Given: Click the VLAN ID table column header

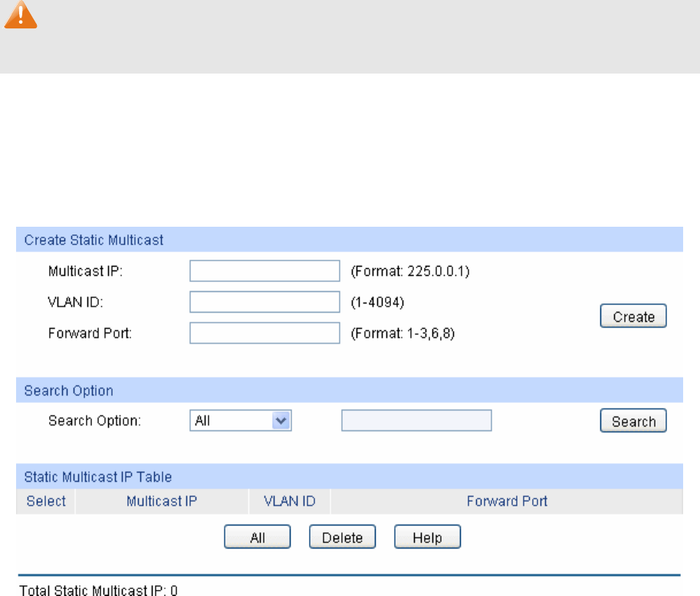Looking at the screenshot, I should point(290,502).
